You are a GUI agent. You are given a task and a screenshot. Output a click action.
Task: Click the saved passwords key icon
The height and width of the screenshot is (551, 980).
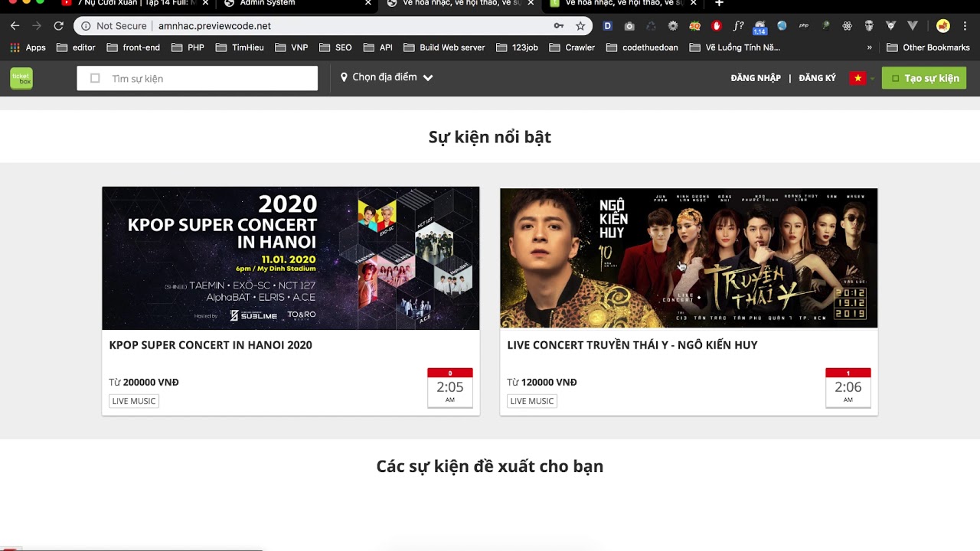pos(559,26)
